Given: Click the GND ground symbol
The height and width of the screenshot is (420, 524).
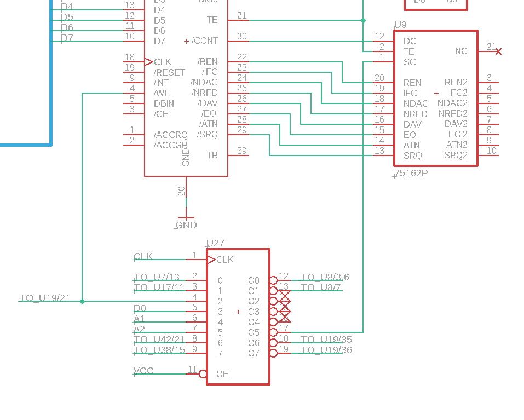Looking at the screenshot, I should point(186,219).
